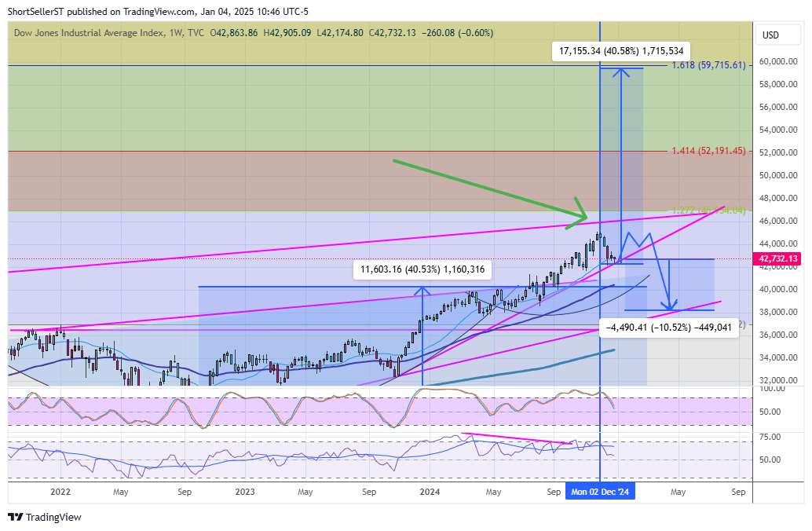This screenshot has width=812, height=531.
Task: Click the 36,000.00 price axis label
Action: pos(777,335)
